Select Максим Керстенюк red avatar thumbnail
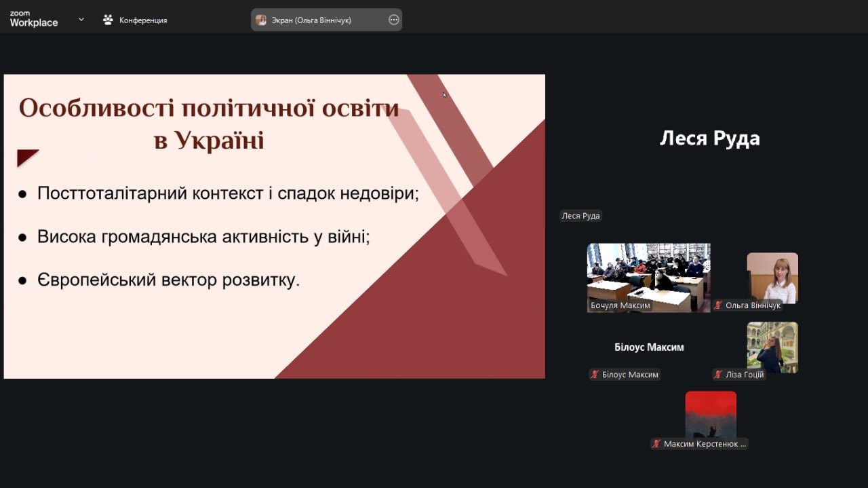The width and height of the screenshot is (868, 488). (x=711, y=415)
